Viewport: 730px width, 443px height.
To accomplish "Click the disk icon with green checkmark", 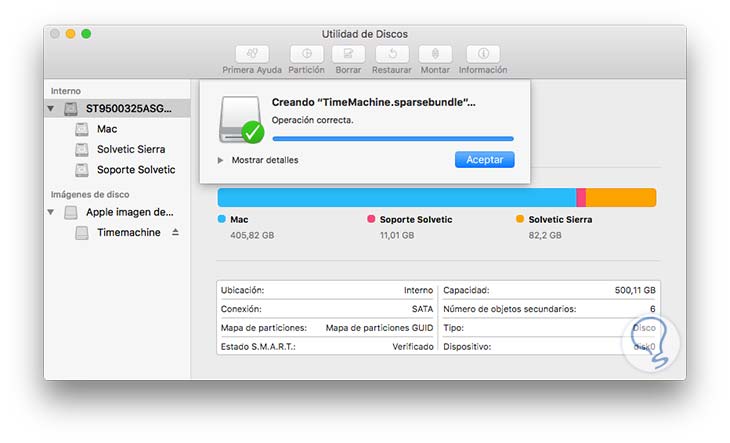I will coord(241,119).
